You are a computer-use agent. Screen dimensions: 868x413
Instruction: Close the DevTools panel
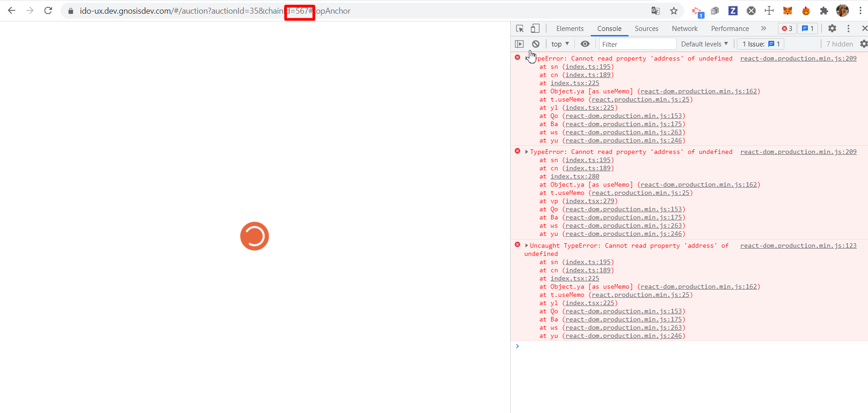864,28
